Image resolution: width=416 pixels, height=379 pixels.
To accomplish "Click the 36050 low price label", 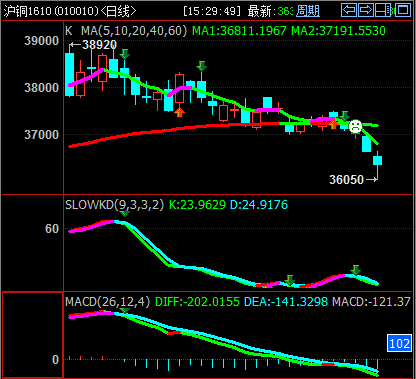I will point(346,180).
